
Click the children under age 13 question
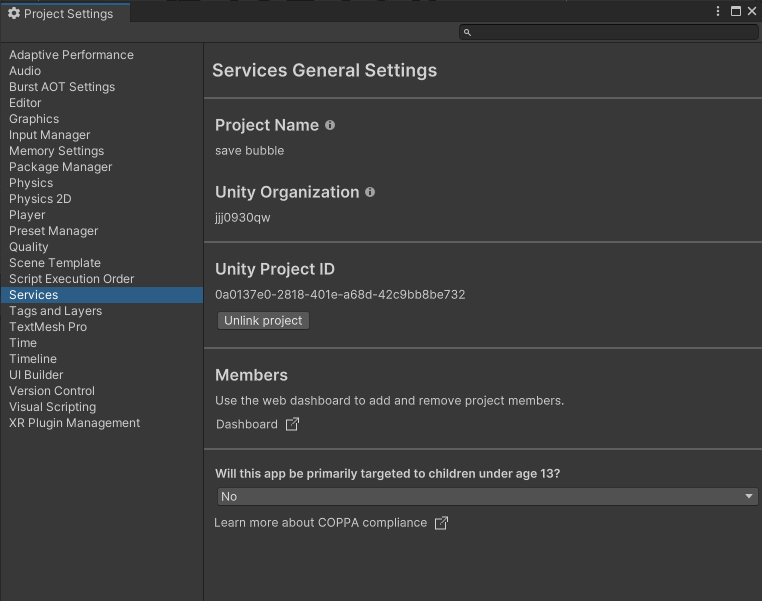(x=388, y=474)
